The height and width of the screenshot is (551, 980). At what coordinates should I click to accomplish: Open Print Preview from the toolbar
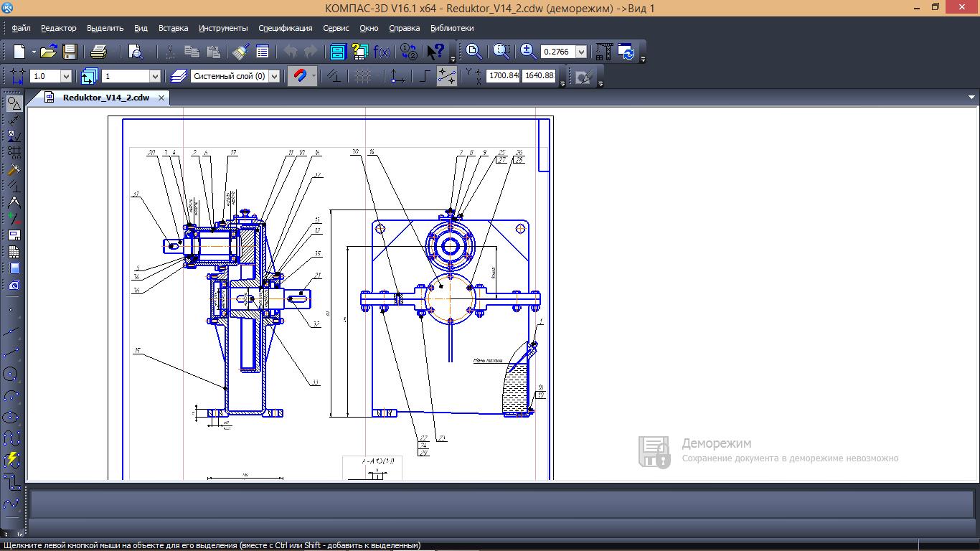coord(136,52)
